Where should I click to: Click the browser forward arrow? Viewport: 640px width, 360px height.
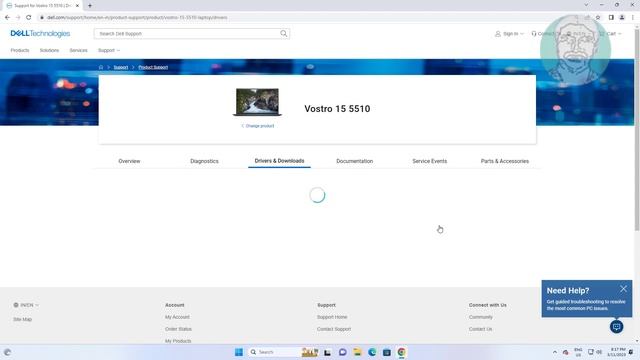18,18
